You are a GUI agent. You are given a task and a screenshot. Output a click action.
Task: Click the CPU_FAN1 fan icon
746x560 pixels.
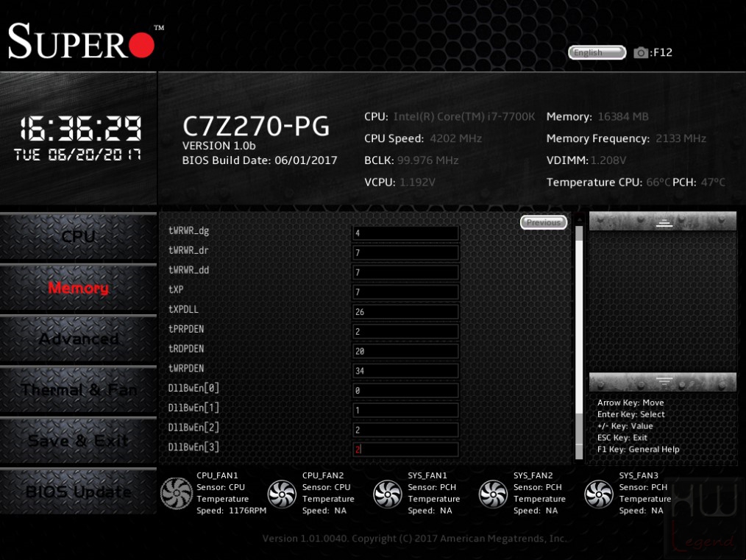pos(177,493)
